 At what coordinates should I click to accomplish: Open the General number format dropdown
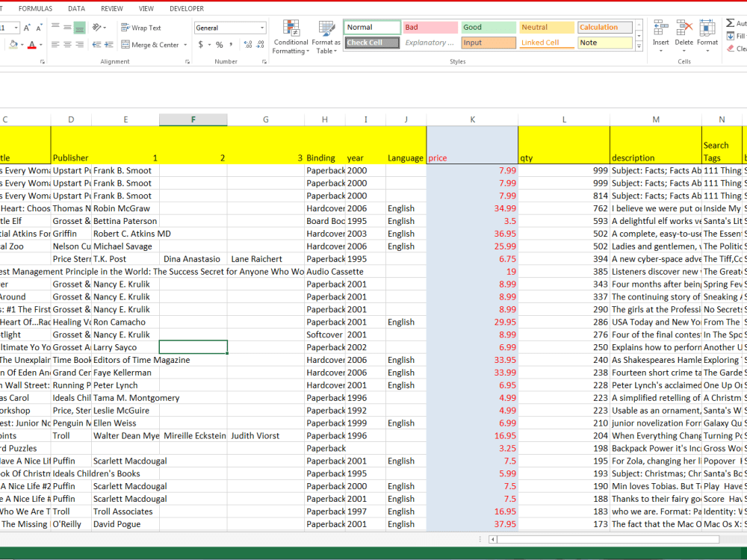pyautogui.click(x=262, y=28)
